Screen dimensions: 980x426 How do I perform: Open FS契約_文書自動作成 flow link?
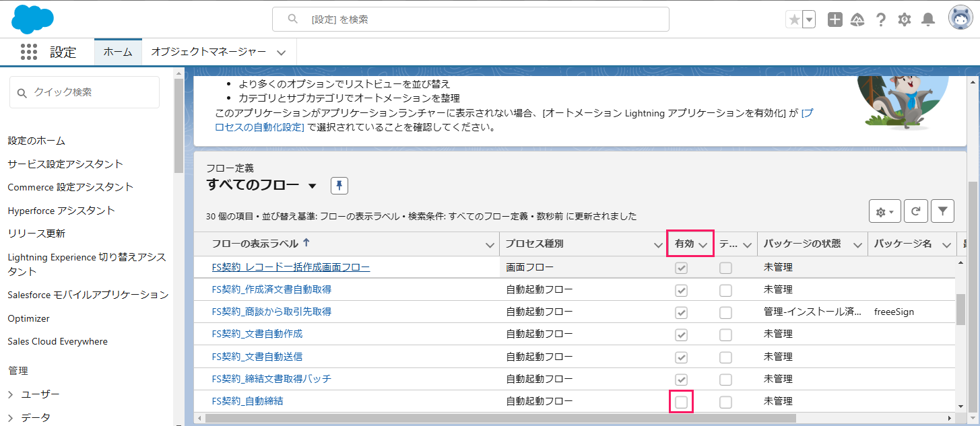click(257, 334)
